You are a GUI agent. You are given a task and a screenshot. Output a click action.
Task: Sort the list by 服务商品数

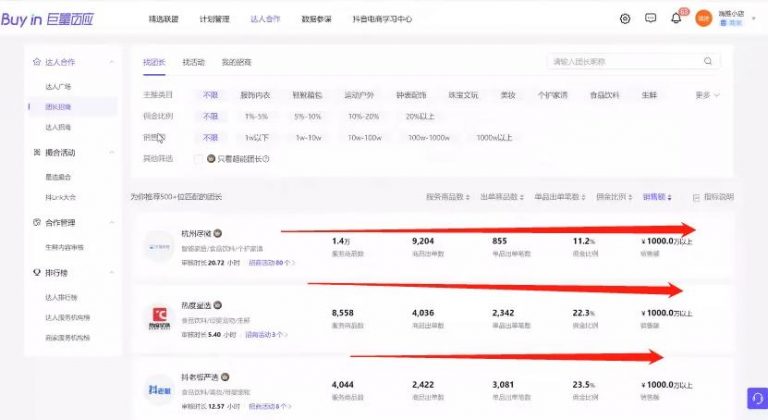448,197
